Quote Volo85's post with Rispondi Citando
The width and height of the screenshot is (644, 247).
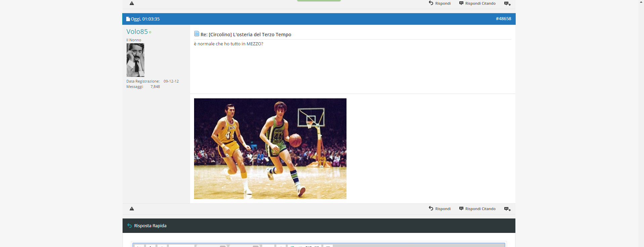pos(477,209)
